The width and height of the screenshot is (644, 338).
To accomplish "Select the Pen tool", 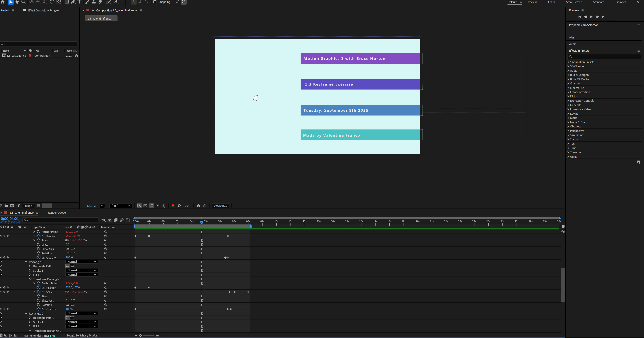I will tap(73, 2).
